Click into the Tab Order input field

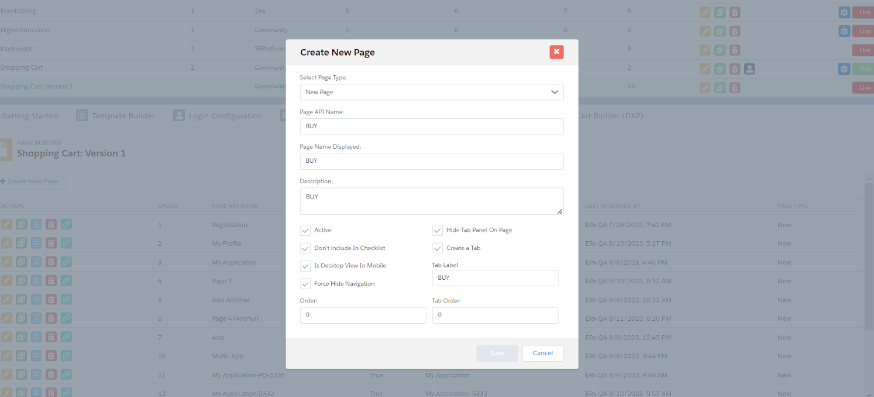495,315
